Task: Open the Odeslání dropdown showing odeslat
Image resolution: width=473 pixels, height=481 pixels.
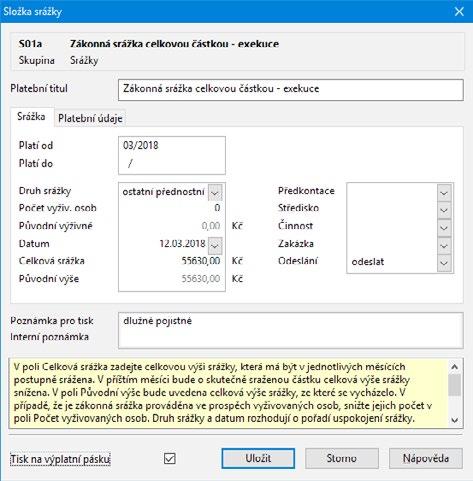Action: click(400, 263)
